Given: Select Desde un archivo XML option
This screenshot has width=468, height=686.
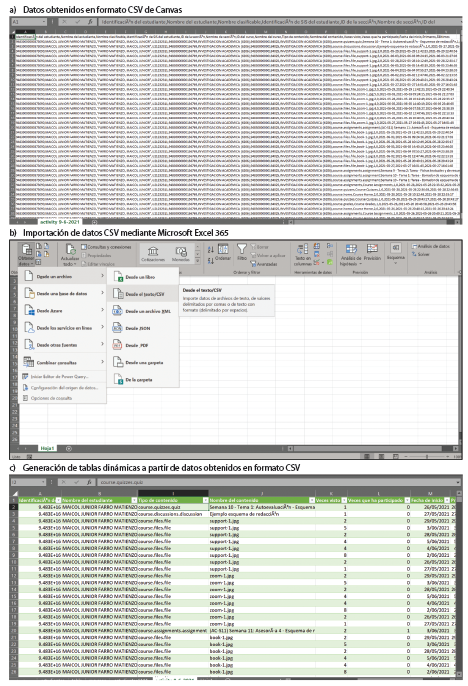Looking at the screenshot, I should point(143,311).
